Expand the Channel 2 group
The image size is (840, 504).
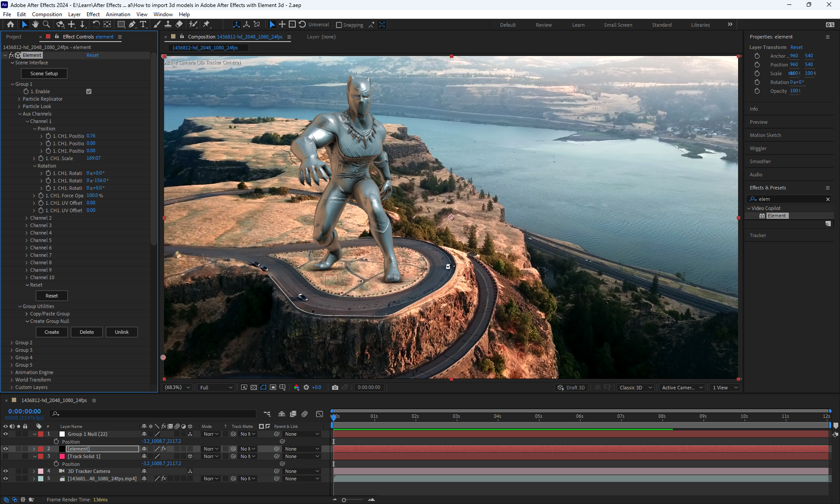coord(27,218)
